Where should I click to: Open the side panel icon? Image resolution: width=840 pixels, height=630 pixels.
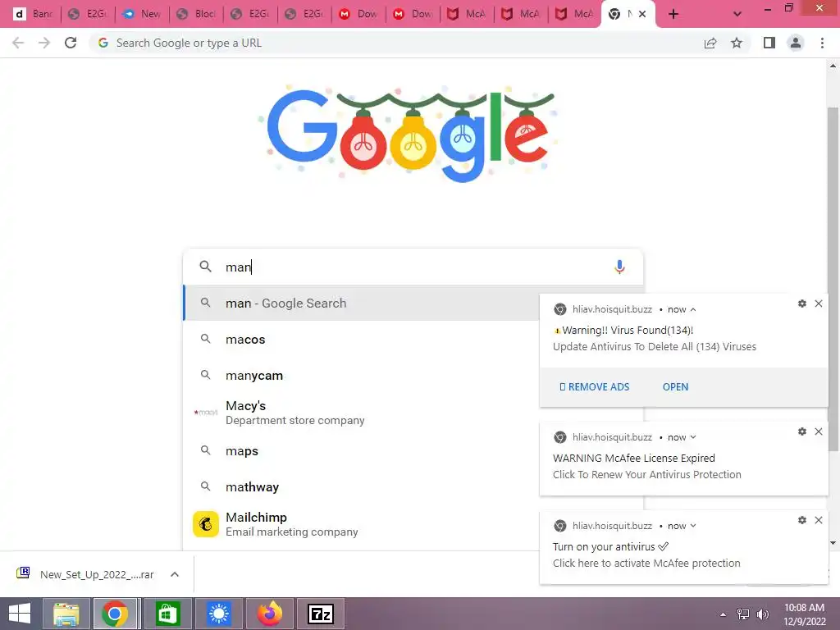pos(769,43)
